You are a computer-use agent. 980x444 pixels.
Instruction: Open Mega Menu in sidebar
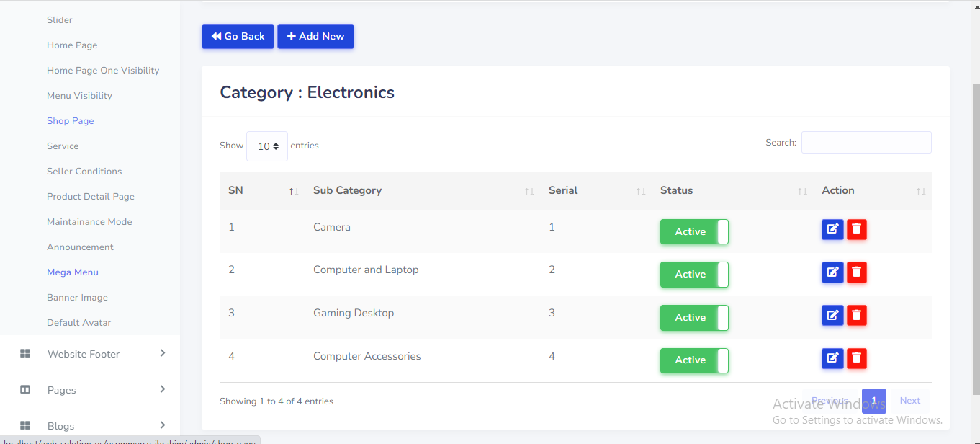(73, 272)
